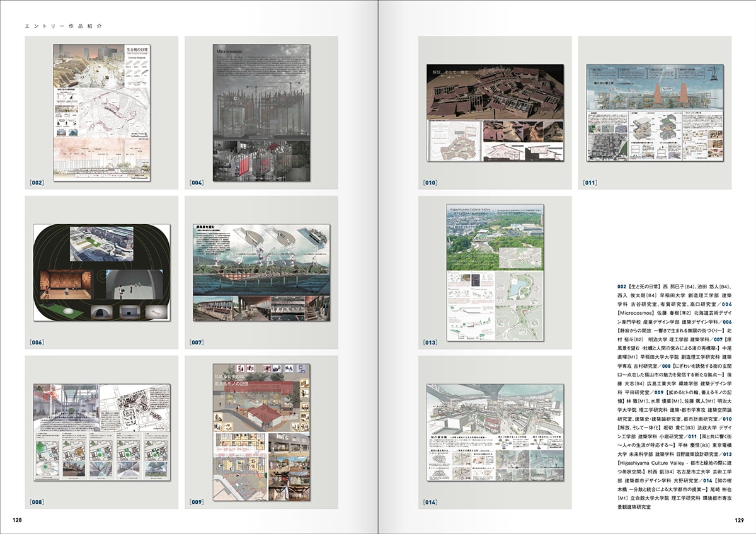756x534 pixels.
Task: Click the エントリー作品紹介 page heading
Action: click(63, 26)
